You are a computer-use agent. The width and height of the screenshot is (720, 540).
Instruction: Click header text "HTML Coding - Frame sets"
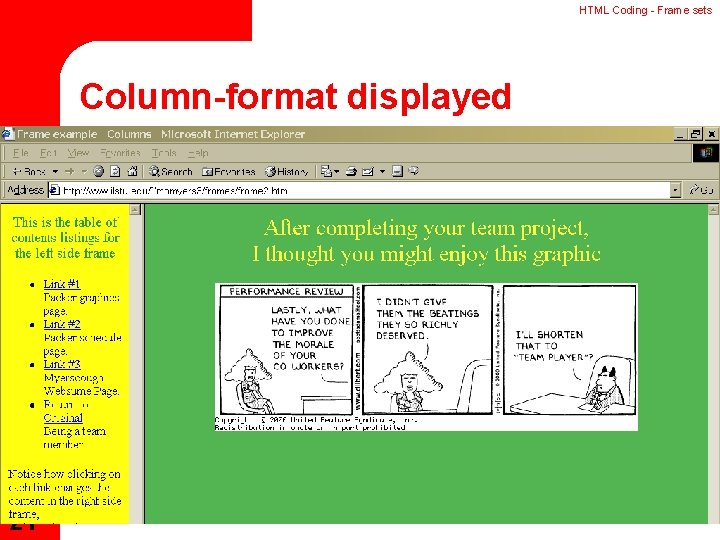645,10
